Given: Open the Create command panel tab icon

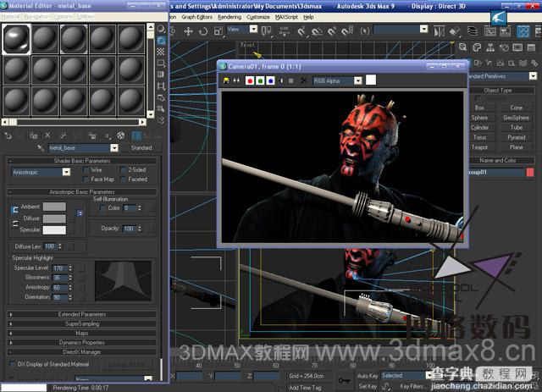Looking at the screenshot, I should coord(463,47).
